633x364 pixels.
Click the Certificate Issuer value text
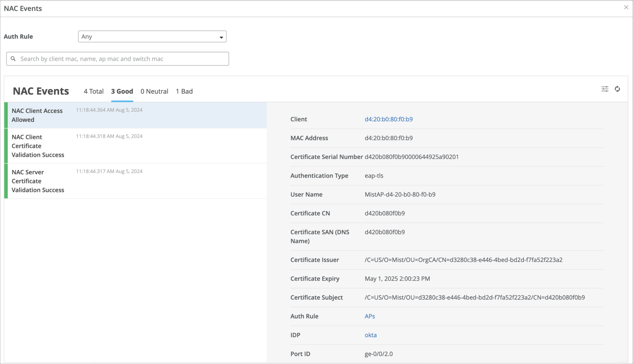click(x=463, y=260)
